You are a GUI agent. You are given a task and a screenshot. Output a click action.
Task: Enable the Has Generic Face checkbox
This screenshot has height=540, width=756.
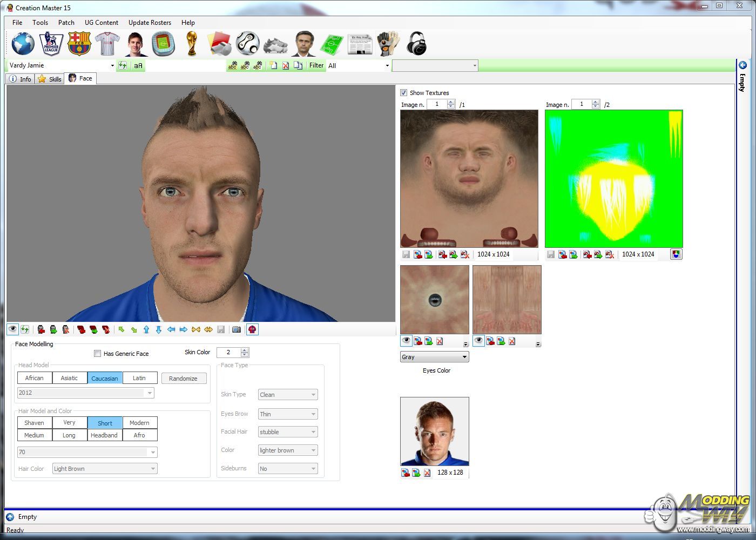(98, 354)
